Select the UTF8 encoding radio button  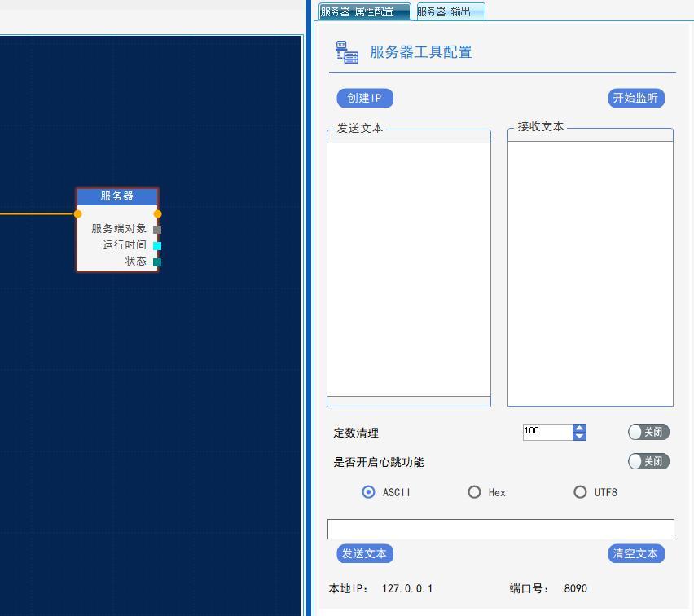coord(580,492)
